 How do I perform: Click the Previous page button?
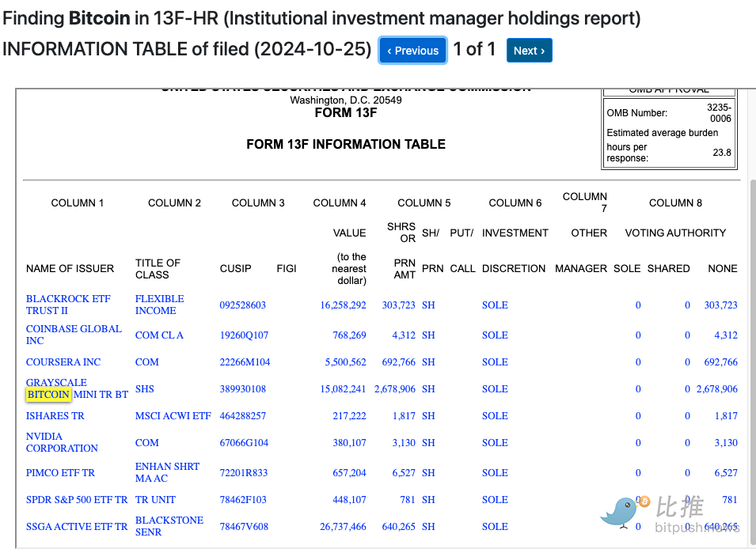pos(412,51)
